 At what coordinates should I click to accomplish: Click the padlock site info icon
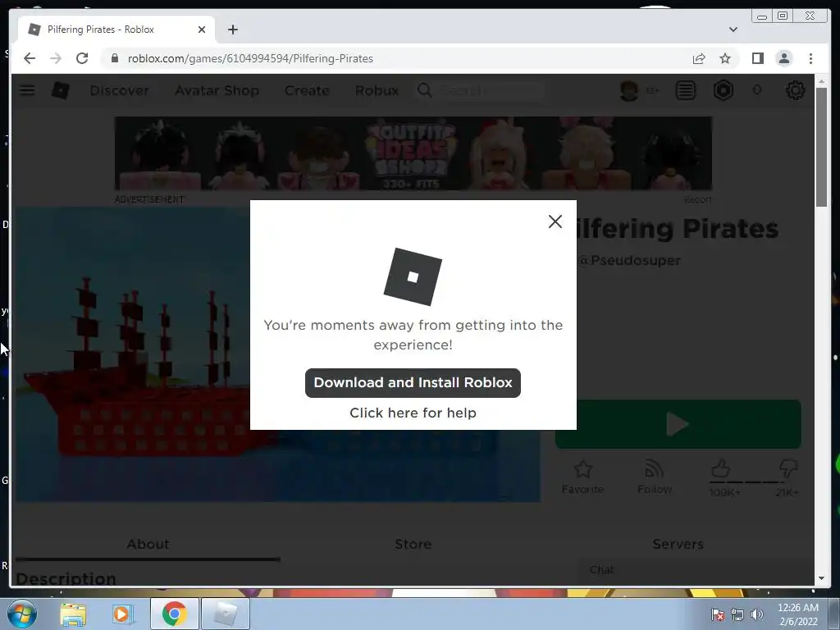click(x=114, y=58)
